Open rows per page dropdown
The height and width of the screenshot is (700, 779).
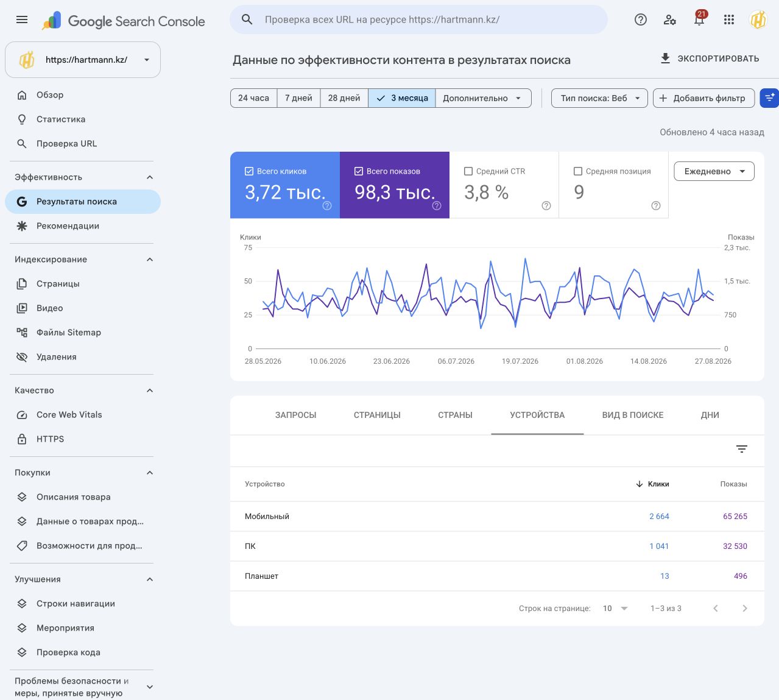615,608
